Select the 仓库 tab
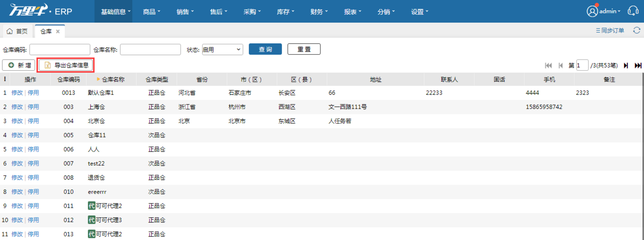The height and width of the screenshot is (240, 644). 50,31
